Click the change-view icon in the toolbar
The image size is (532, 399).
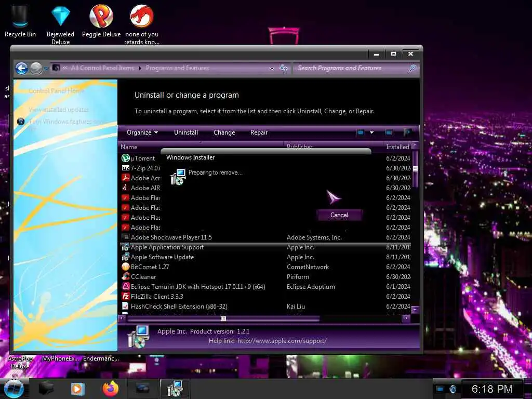(x=361, y=132)
